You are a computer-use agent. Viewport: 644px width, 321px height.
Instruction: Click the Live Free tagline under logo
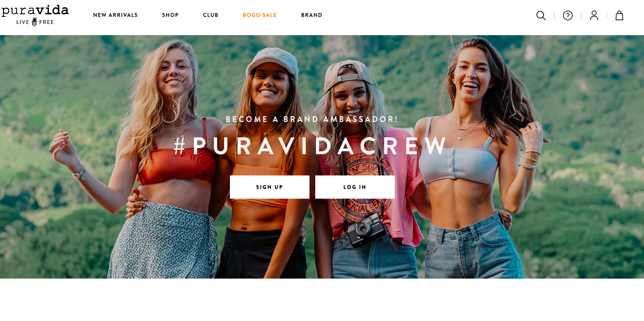click(x=35, y=22)
